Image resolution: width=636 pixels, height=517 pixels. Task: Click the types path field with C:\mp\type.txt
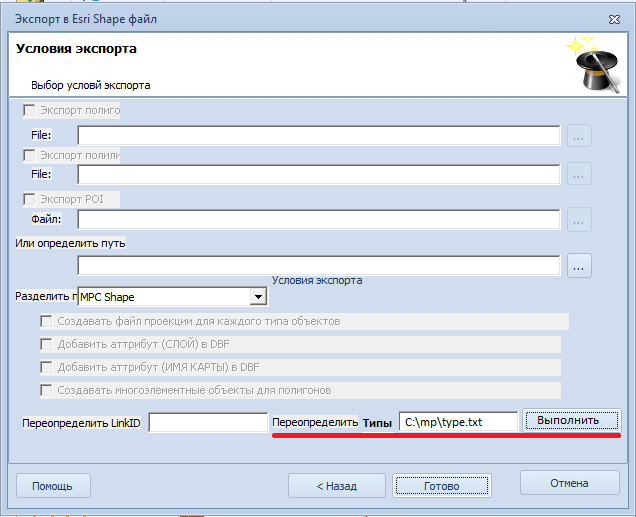(458, 422)
